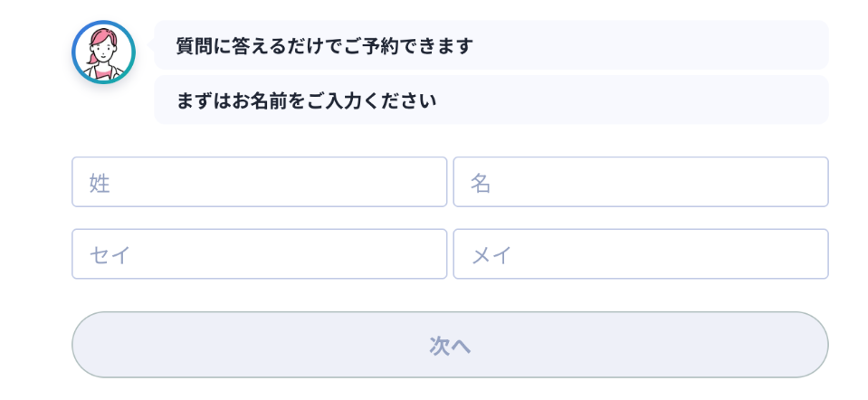The height and width of the screenshot is (400, 868).
Task: Open the woman operator profile picture
Action: (x=103, y=52)
